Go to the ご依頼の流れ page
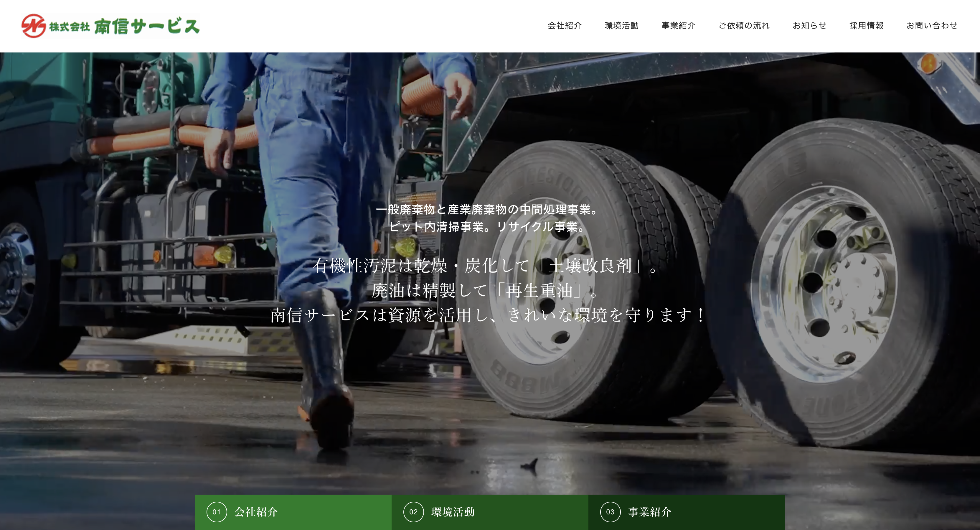 coord(744,25)
